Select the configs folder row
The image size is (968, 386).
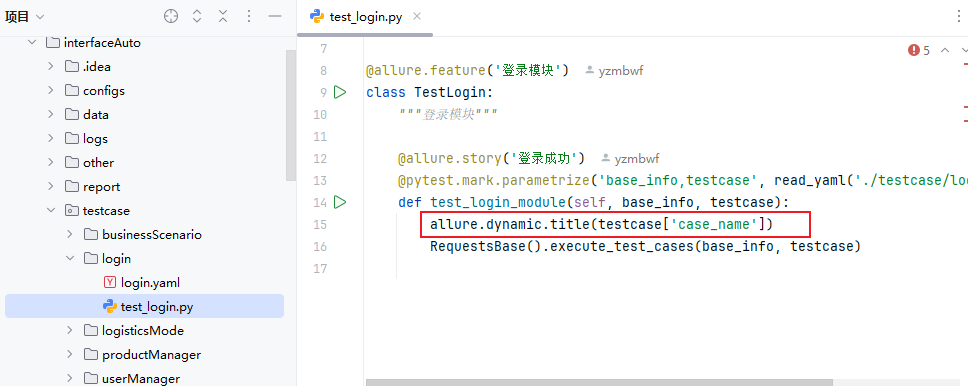tap(144, 91)
